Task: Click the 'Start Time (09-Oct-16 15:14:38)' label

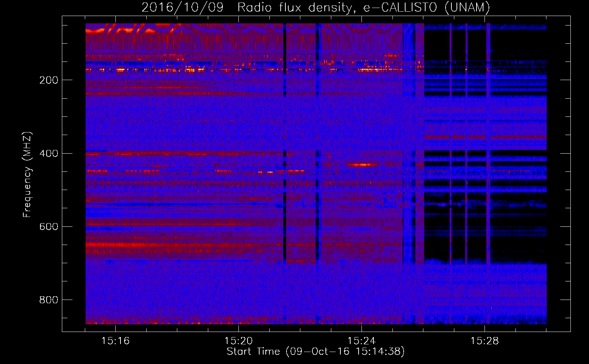Action: (x=316, y=351)
